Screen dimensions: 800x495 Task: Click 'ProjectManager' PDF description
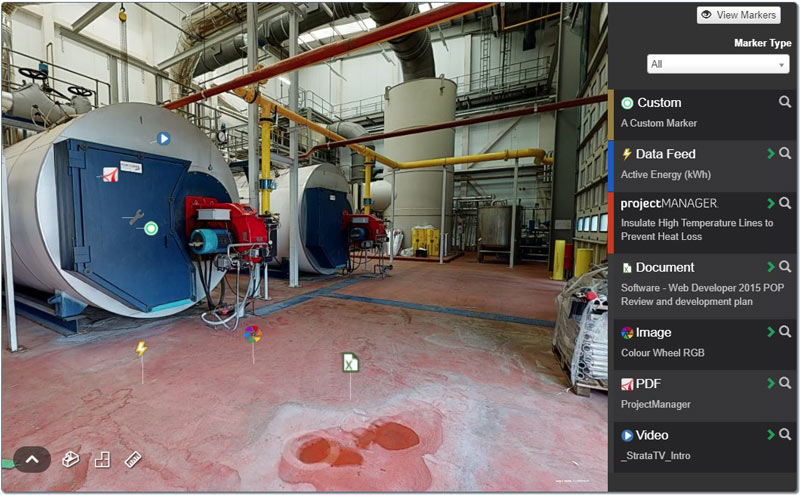[x=656, y=404]
